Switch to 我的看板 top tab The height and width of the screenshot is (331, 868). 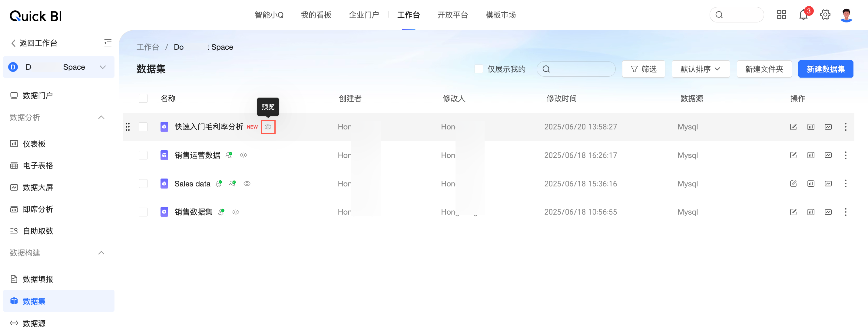tap(316, 15)
